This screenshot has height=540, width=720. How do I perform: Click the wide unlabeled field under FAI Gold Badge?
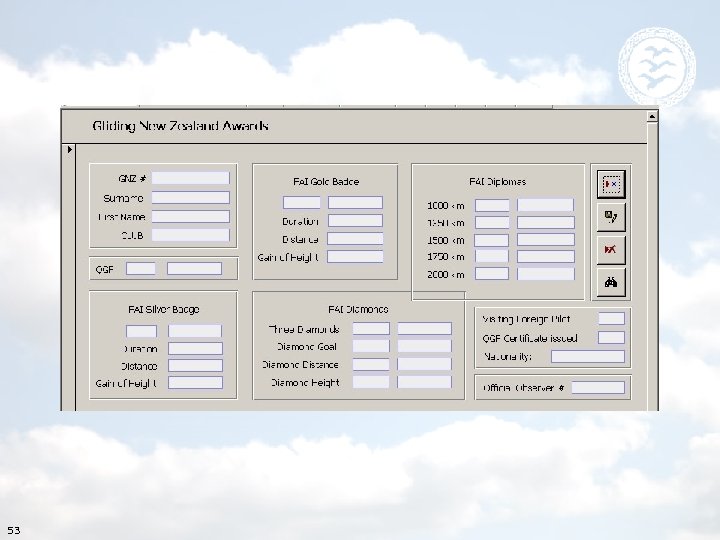(355, 202)
